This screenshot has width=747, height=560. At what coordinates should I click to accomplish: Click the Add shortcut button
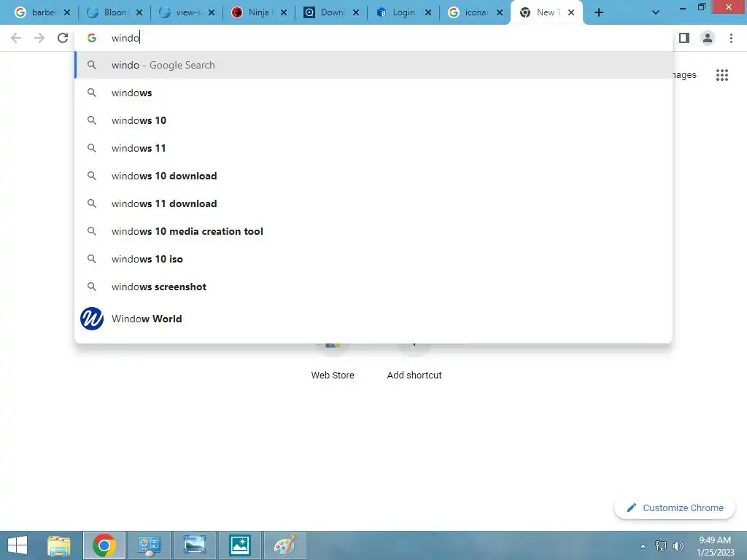tap(414, 362)
